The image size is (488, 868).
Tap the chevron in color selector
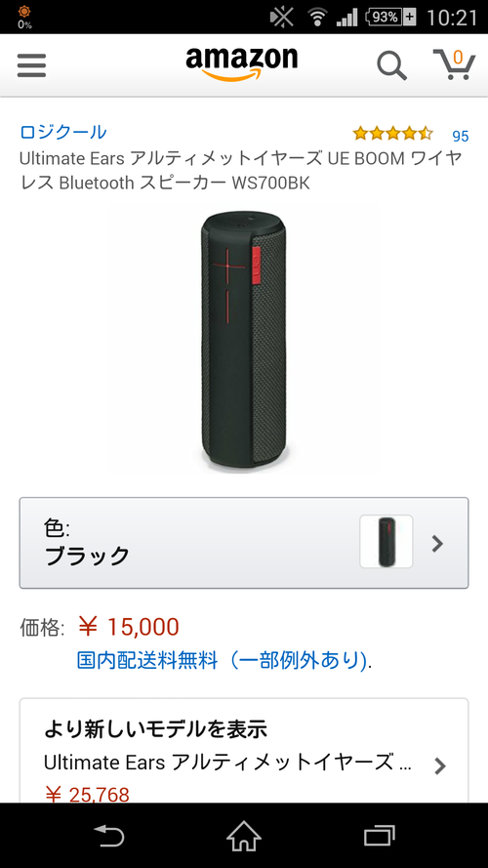[437, 544]
